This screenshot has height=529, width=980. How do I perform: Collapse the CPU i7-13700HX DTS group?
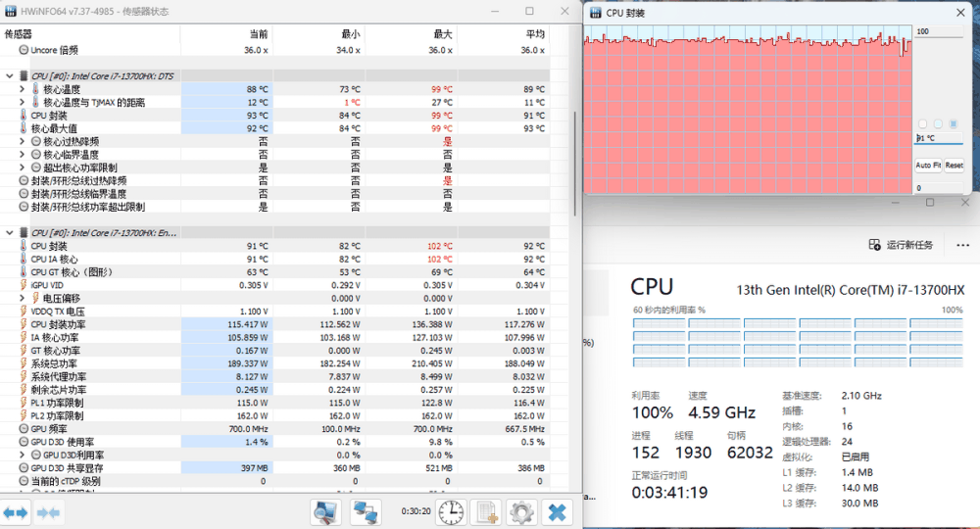point(10,75)
